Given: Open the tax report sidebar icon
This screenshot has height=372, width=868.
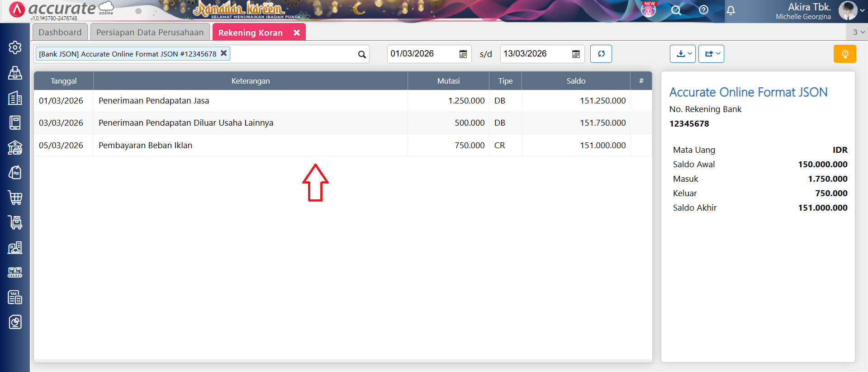Looking at the screenshot, I should (15, 297).
